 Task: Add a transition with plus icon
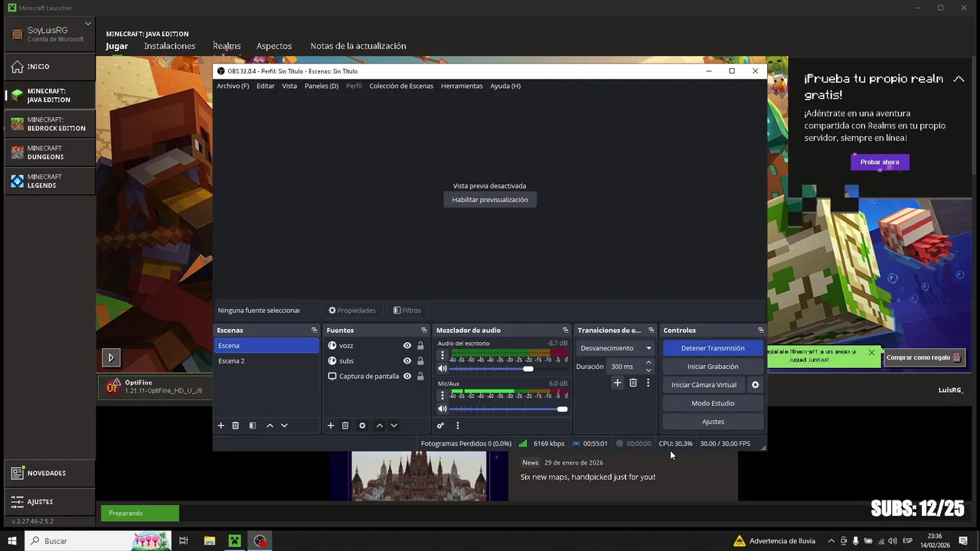click(617, 383)
